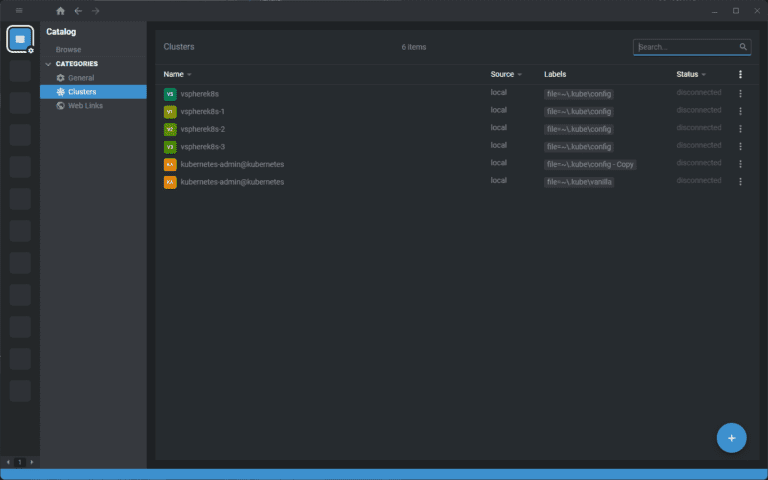The width and height of the screenshot is (768, 480).
Task: Collapse the CATEGORIES section
Action: [48, 64]
